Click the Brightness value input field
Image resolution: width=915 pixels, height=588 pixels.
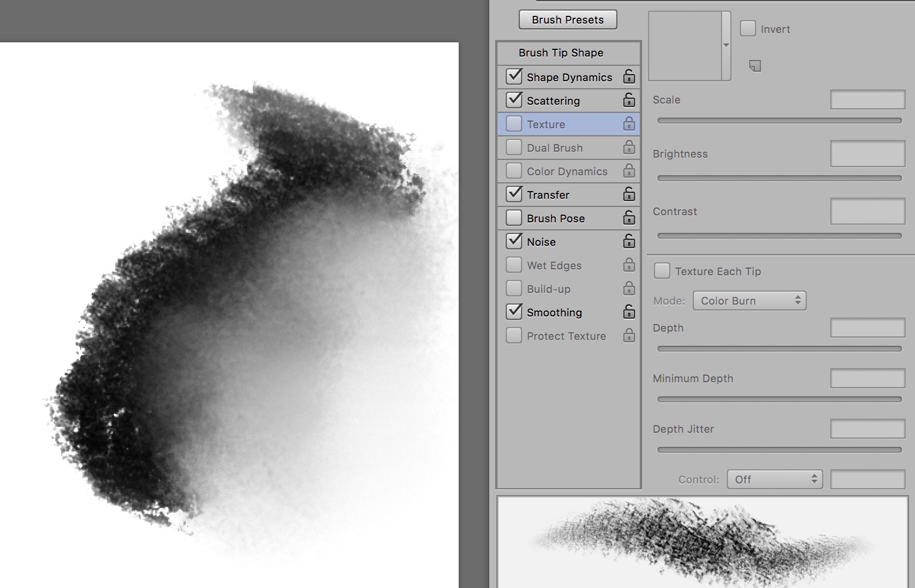coord(867,154)
